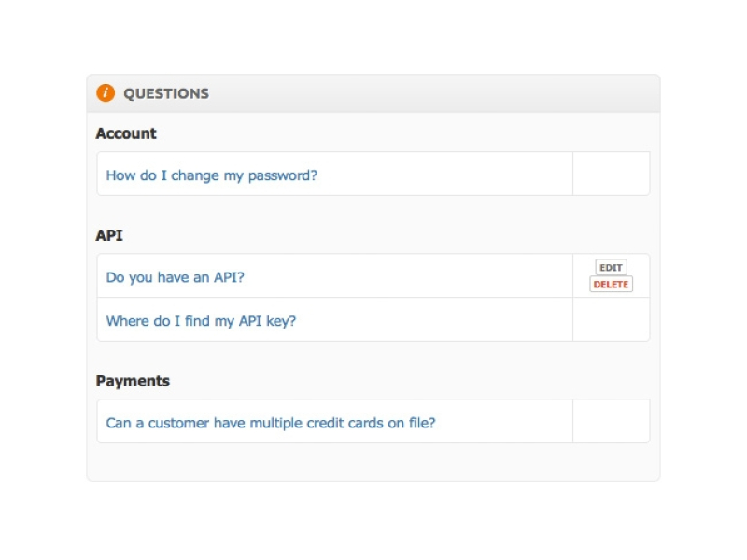This screenshot has height=560, width=747.
Task: Click the orange info icon
Action: tap(106, 93)
